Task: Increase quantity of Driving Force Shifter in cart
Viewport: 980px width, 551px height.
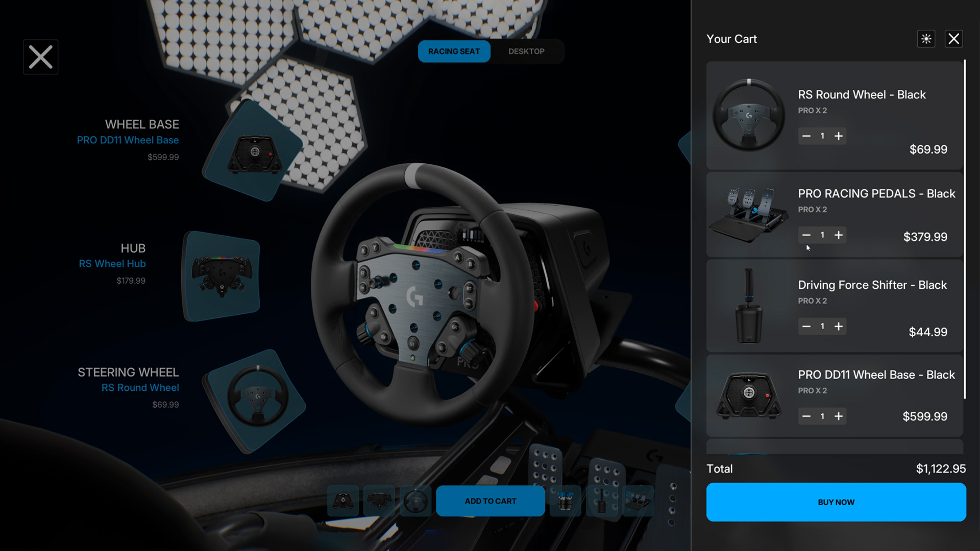Action: coord(839,327)
